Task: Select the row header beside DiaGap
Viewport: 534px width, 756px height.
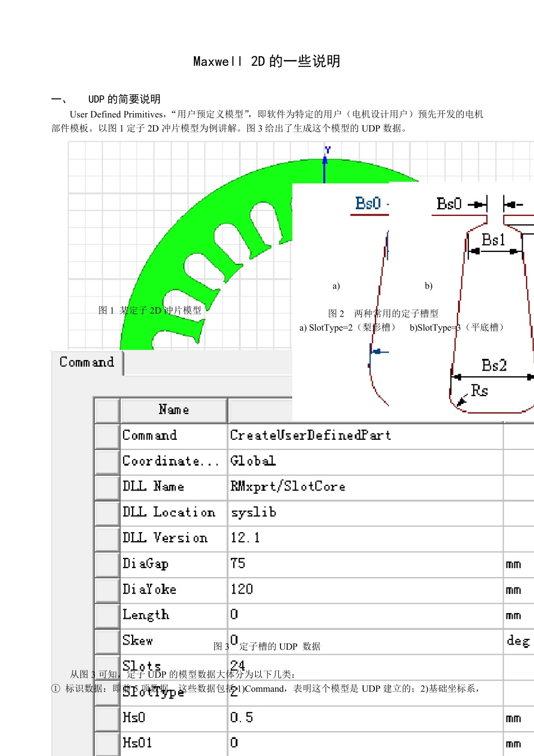Action: pyautogui.click(x=107, y=564)
